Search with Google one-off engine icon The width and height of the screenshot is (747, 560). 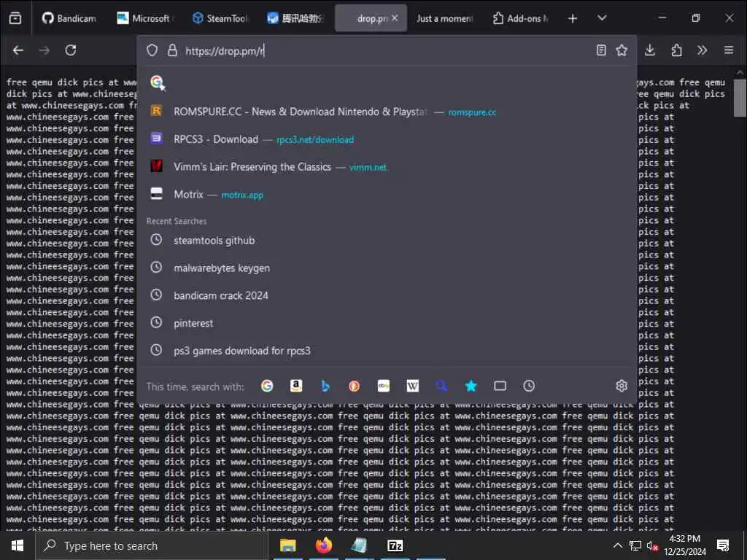267,386
